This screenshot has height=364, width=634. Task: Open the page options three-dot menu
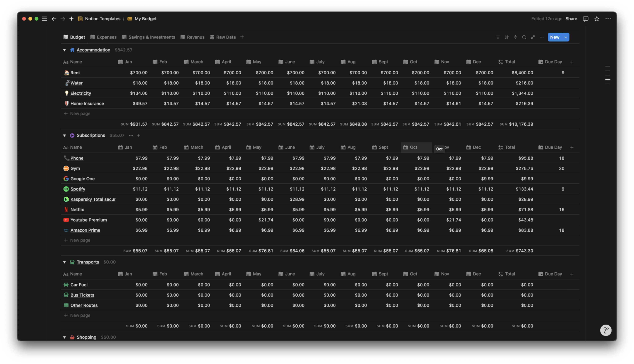[x=608, y=19]
